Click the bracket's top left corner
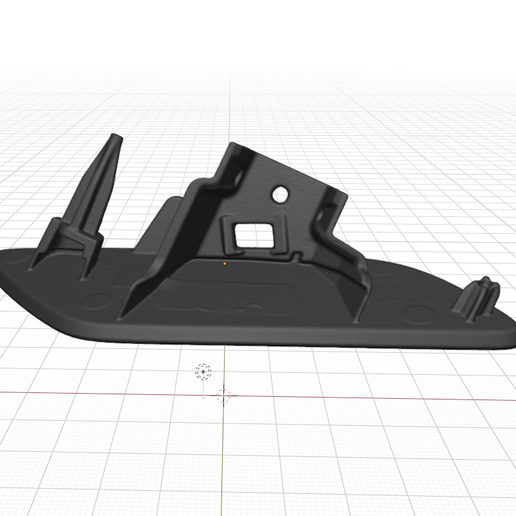516x516 pixels. pos(233,147)
